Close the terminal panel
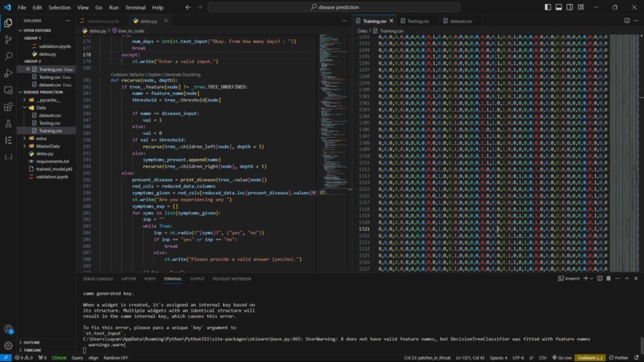The height and width of the screenshot is (362, 644). (x=636, y=279)
